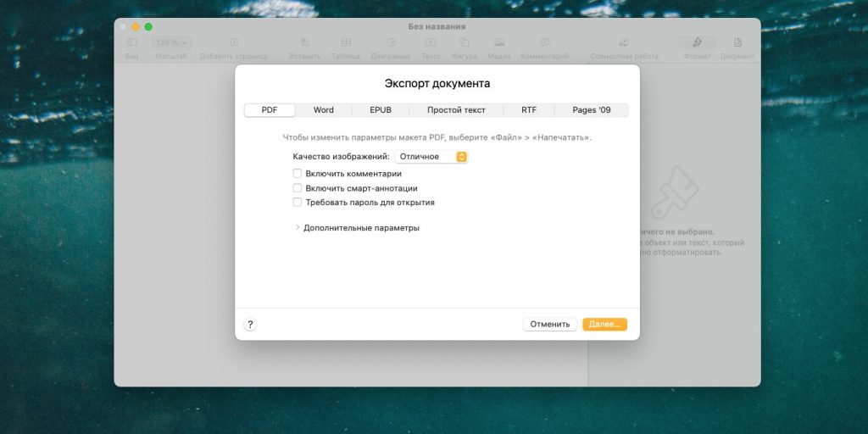
Task: Click the Shape (Фигура) toolbar icon
Action: click(465, 42)
